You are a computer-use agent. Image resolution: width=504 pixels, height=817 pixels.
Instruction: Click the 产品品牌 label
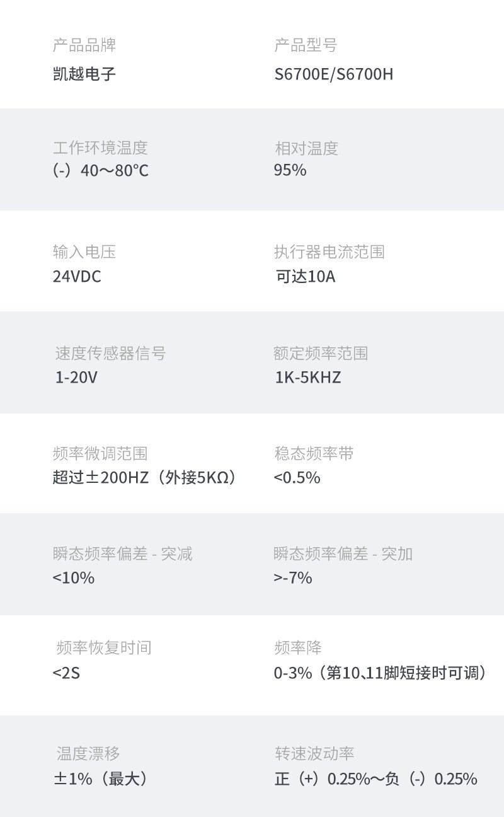84,45
